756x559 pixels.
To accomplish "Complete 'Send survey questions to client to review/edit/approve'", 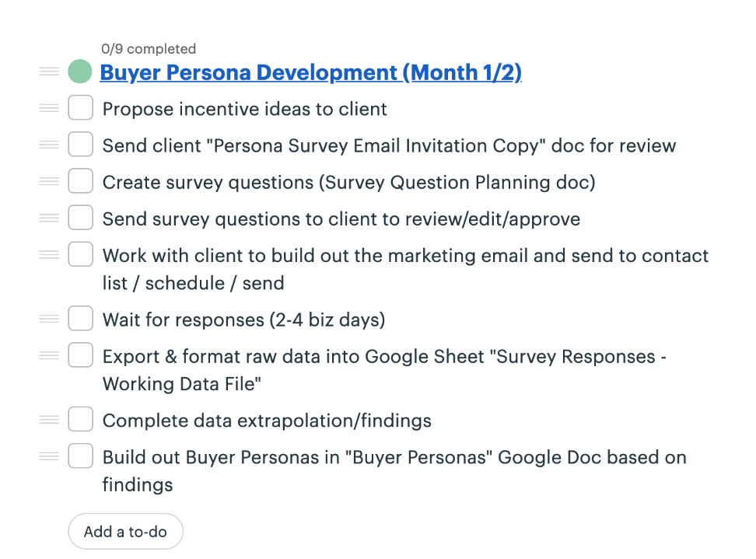I will (80, 218).
